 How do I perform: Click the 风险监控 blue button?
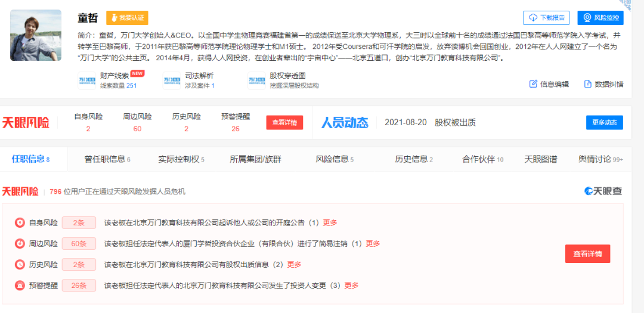[x=600, y=18]
